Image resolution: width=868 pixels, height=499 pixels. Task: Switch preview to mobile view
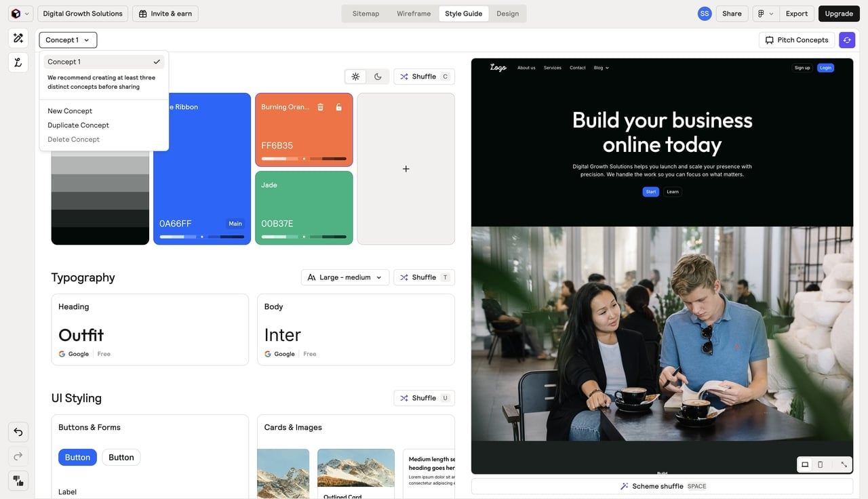click(x=821, y=464)
